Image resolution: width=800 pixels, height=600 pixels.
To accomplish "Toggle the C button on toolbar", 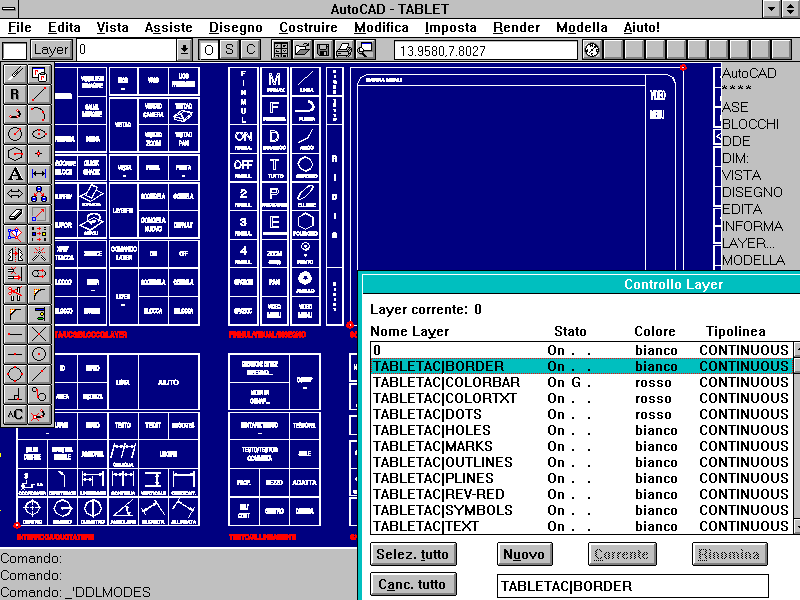I will (251, 50).
